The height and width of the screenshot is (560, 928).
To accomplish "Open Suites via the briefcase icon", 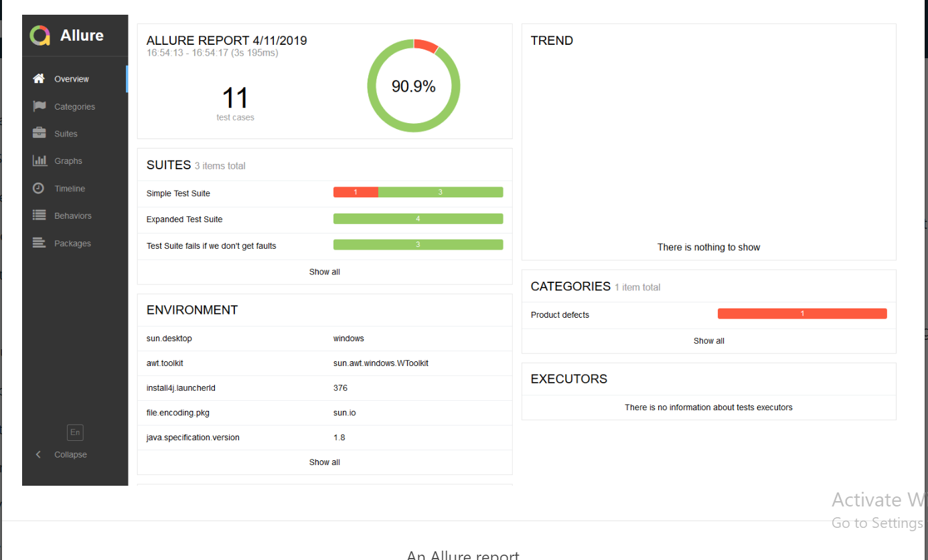I will coord(40,133).
